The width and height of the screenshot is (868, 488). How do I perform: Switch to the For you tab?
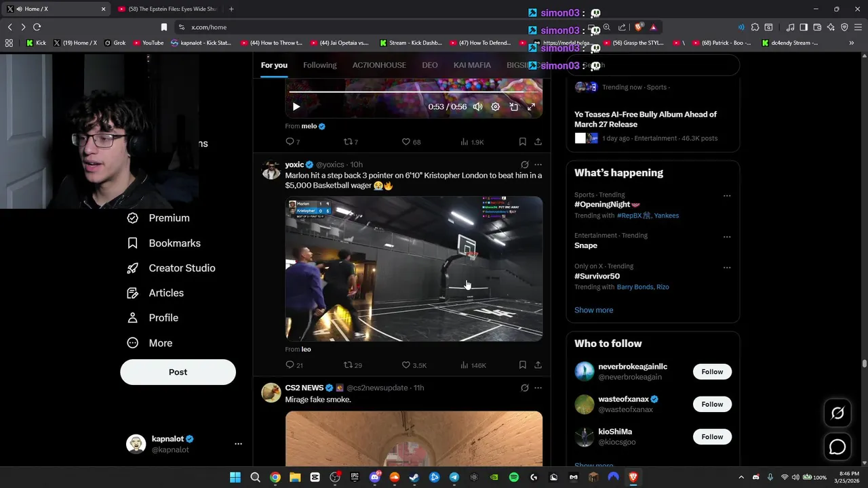point(274,65)
